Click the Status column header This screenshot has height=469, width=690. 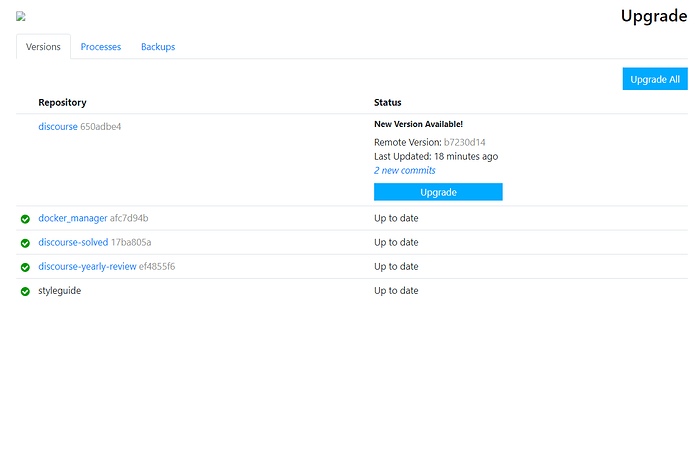click(x=388, y=103)
